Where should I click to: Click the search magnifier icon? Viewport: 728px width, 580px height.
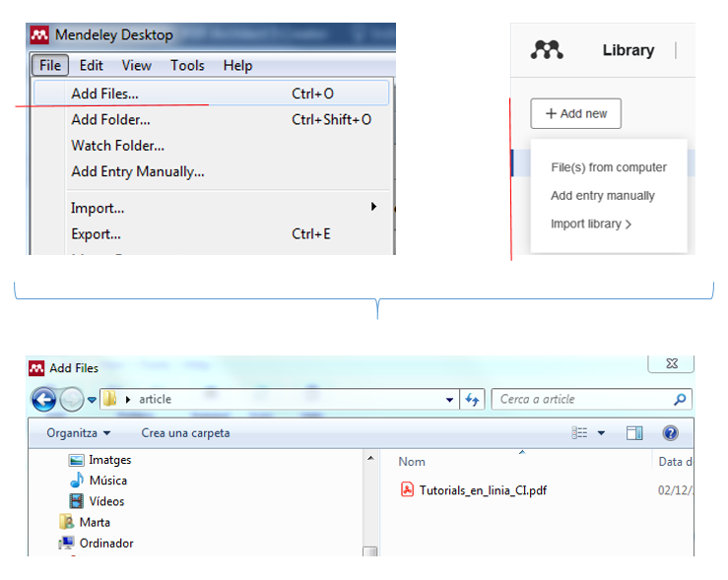[x=680, y=399]
